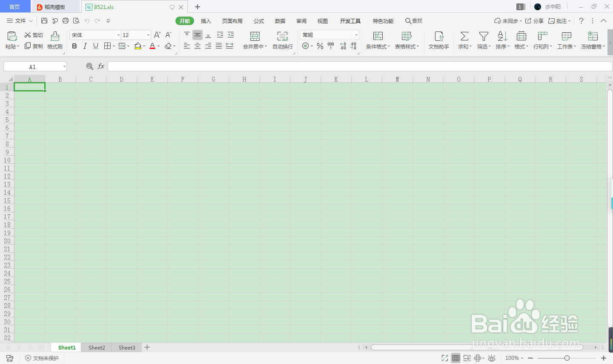The image size is (613, 364).
Task: Switch to Sheet2 tab
Action: (x=97, y=347)
